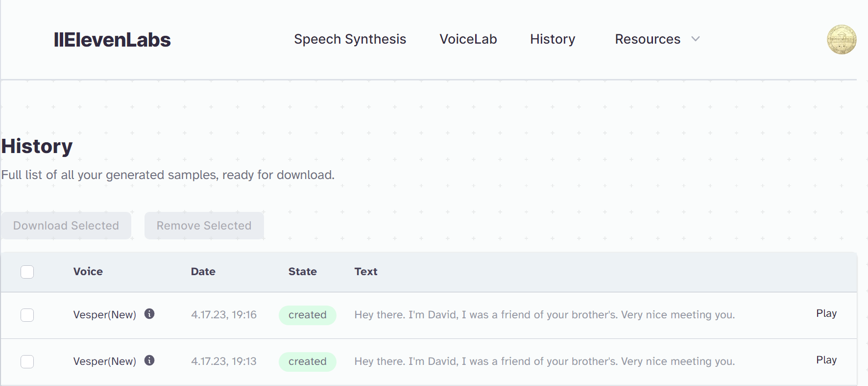868x386 pixels.
Task: Toggle the select-all checkbox in table header
Action: click(27, 272)
